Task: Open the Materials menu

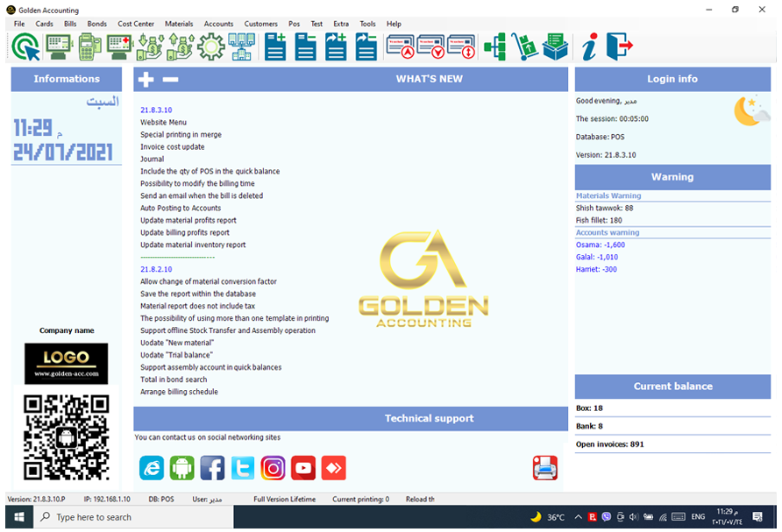Action: coord(179,24)
